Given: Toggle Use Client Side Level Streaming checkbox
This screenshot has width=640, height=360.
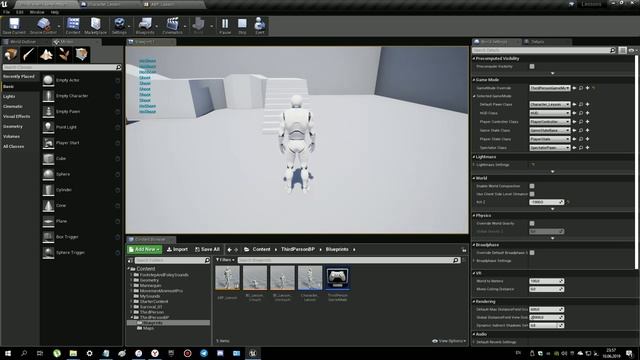Looking at the screenshot, I should pos(532,194).
